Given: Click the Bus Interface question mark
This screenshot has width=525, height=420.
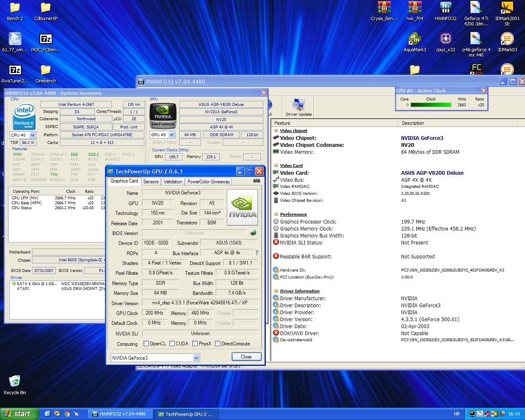Looking at the screenshot, I should (257, 253).
